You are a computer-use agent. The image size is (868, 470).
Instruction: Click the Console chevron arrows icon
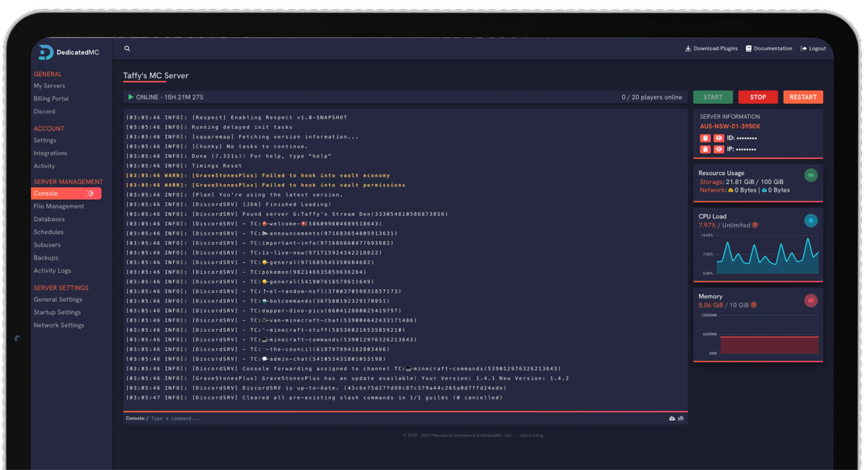click(x=90, y=194)
